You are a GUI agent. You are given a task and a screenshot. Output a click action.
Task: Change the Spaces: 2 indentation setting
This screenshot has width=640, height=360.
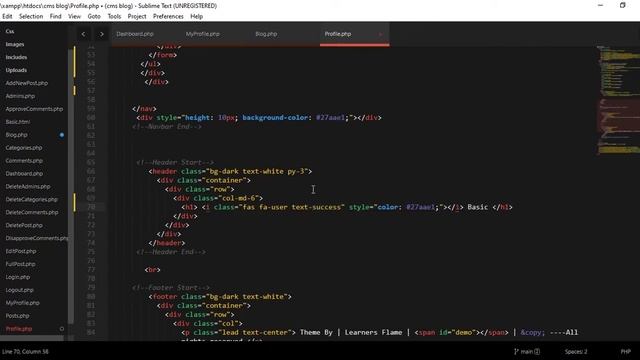(576, 351)
